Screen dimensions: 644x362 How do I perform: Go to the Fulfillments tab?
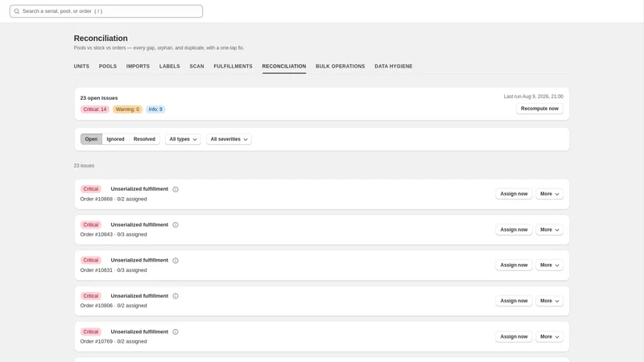(233, 66)
